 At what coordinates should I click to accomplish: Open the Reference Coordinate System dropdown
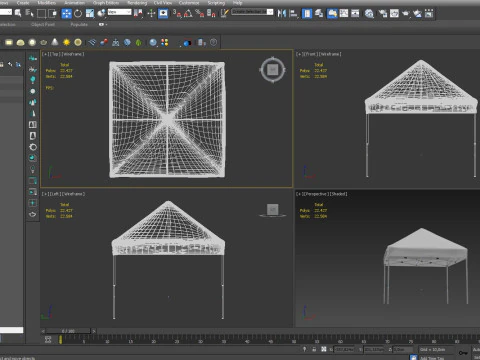[x=119, y=12]
